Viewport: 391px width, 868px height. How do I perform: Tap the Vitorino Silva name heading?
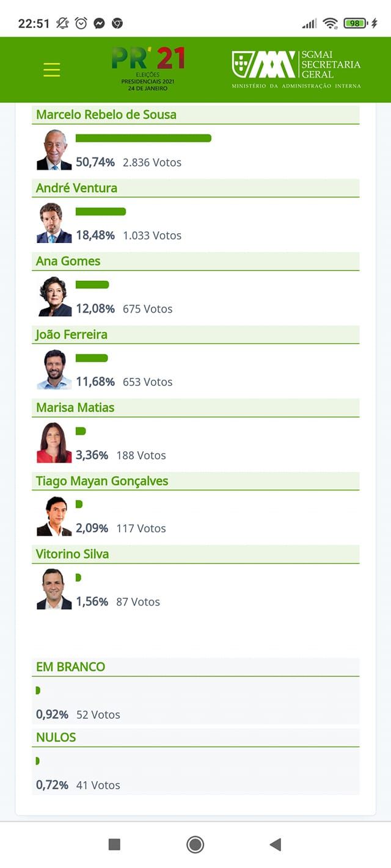tap(73, 554)
